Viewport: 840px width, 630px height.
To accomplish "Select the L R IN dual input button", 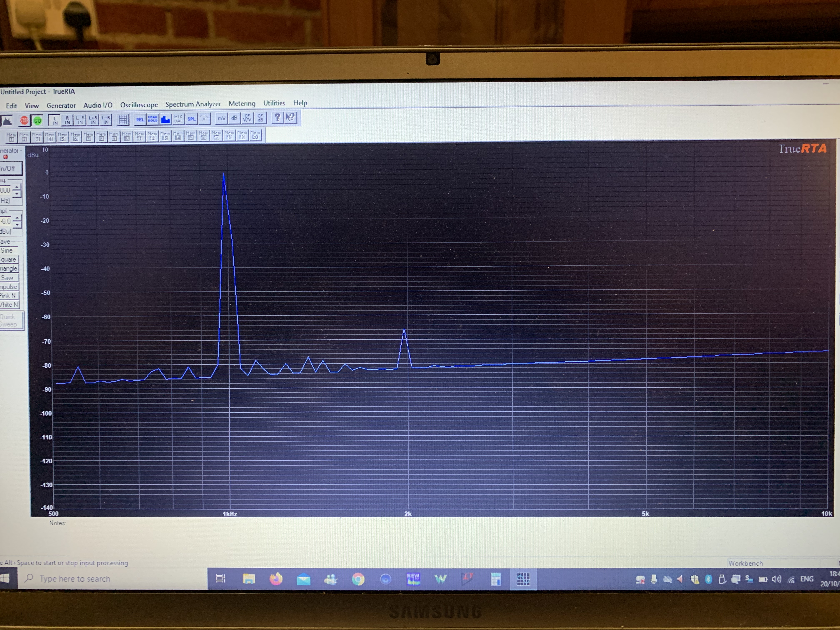I will (80, 120).
